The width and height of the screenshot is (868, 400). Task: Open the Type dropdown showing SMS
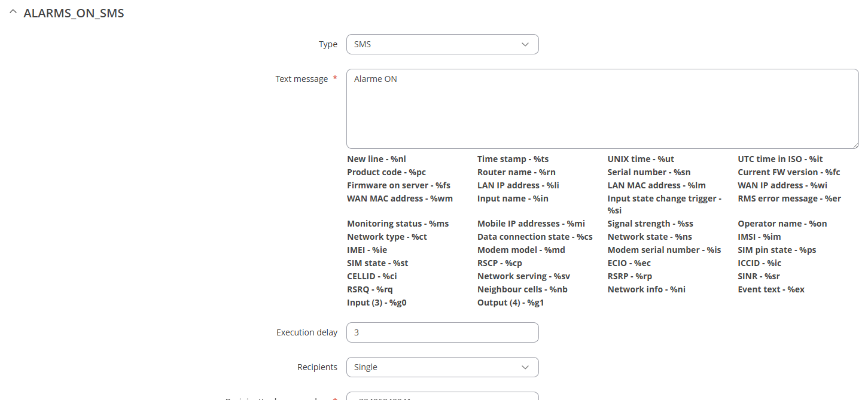pos(442,44)
